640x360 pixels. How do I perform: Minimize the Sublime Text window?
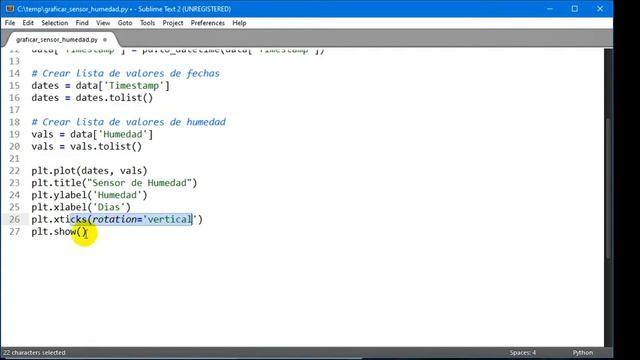coord(549,9)
